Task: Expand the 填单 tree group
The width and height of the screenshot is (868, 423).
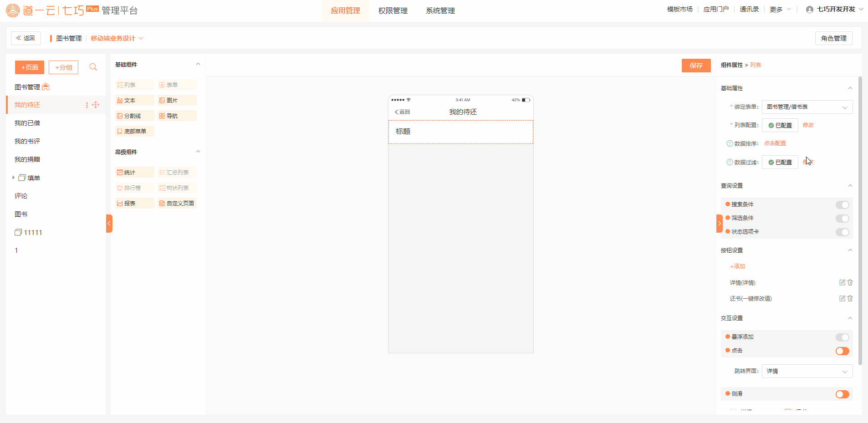Action: coord(13,178)
